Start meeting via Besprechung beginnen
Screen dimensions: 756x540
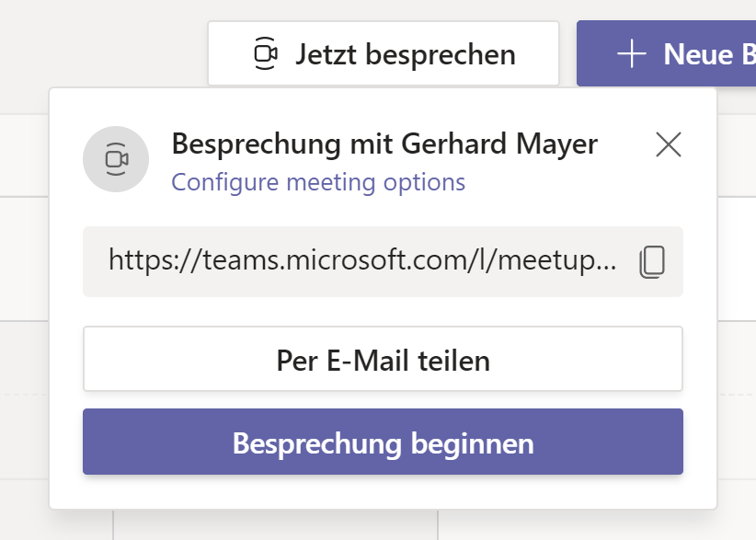tap(383, 442)
